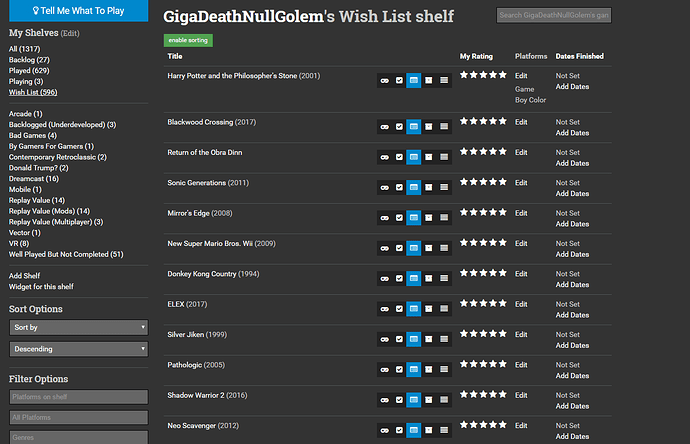Open Well Played But Not Completed (51) shelf

click(x=66, y=254)
